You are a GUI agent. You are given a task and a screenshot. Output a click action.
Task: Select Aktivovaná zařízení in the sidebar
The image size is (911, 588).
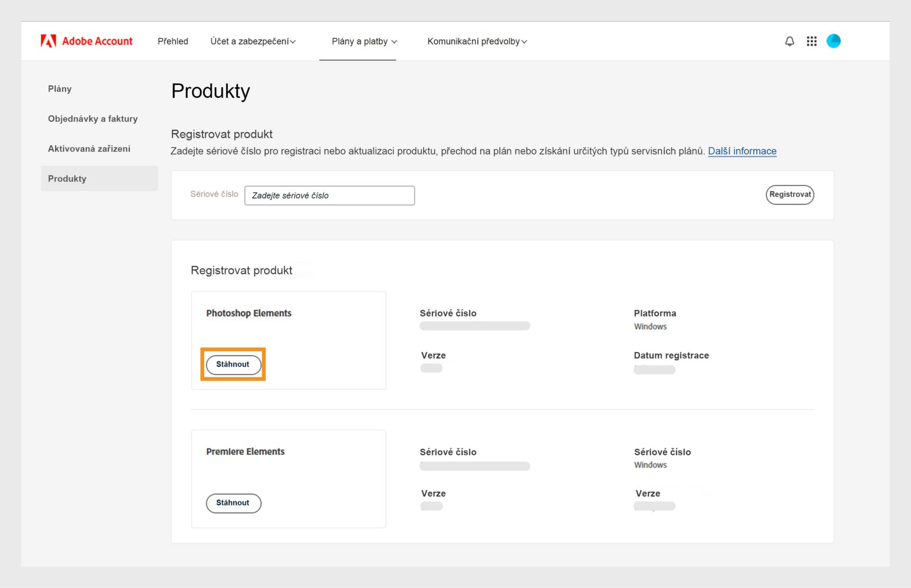pyautogui.click(x=89, y=148)
